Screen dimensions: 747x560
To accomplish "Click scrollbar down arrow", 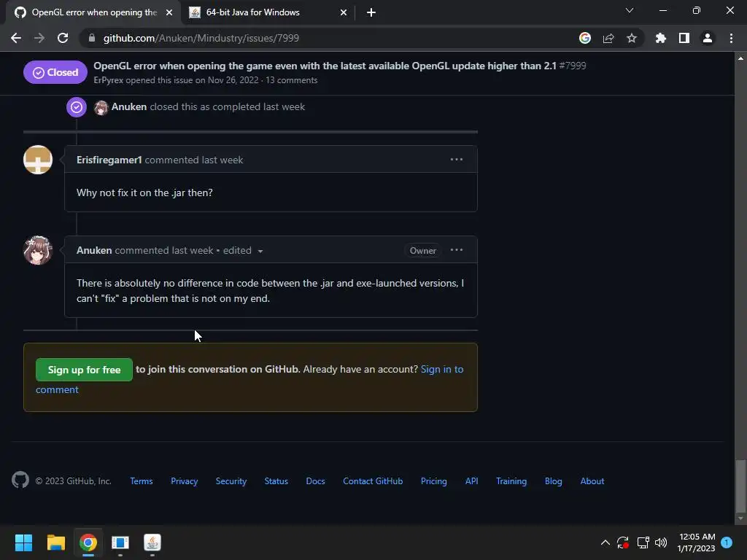I will click(740, 518).
